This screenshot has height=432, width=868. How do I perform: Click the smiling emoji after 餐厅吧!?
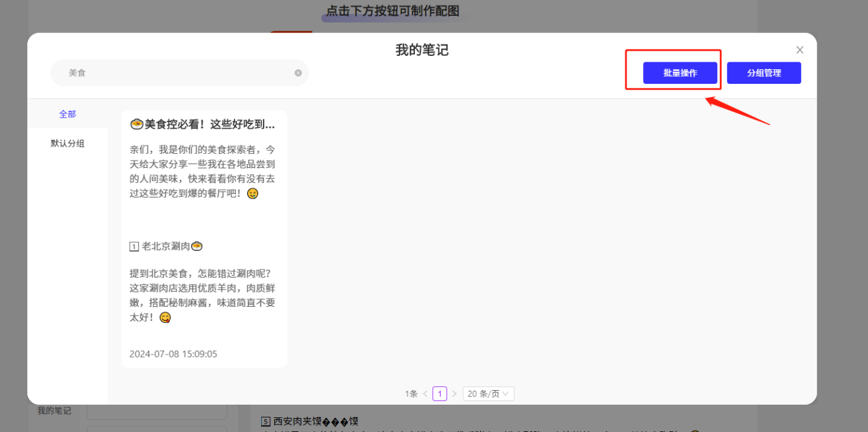tap(253, 194)
